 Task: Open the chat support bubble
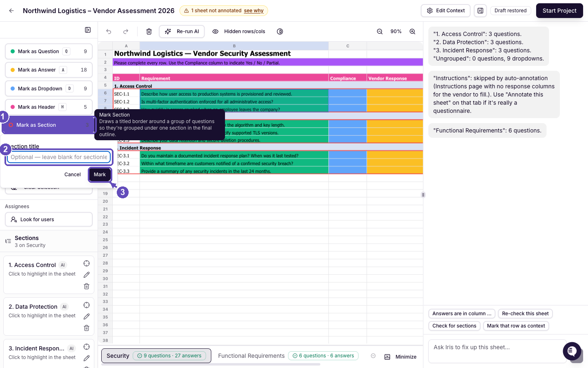[572, 351]
